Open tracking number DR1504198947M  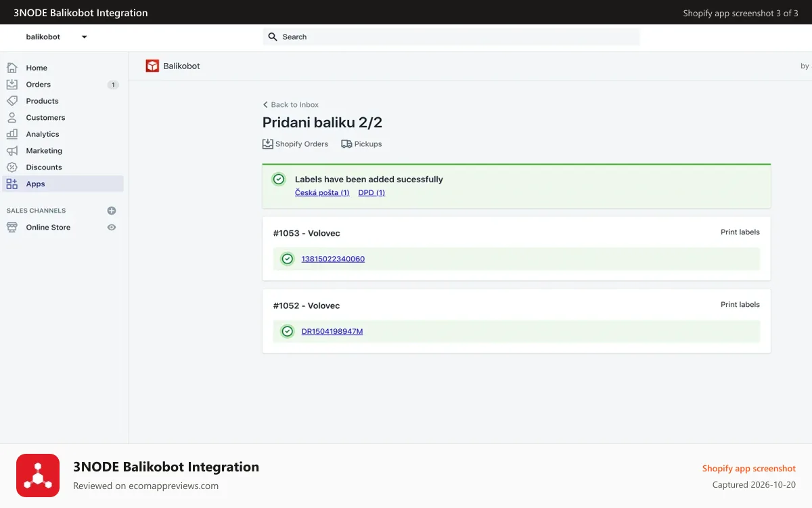[x=332, y=331]
